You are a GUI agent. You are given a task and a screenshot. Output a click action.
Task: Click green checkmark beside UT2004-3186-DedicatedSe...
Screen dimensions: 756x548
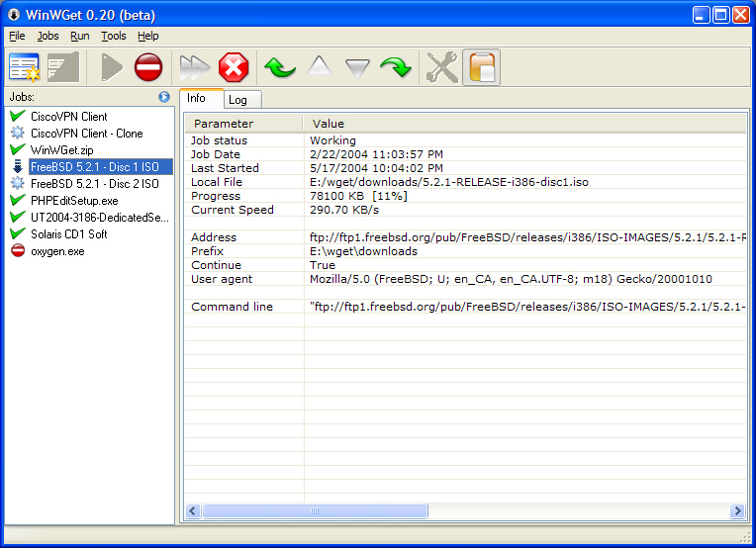pyautogui.click(x=18, y=217)
